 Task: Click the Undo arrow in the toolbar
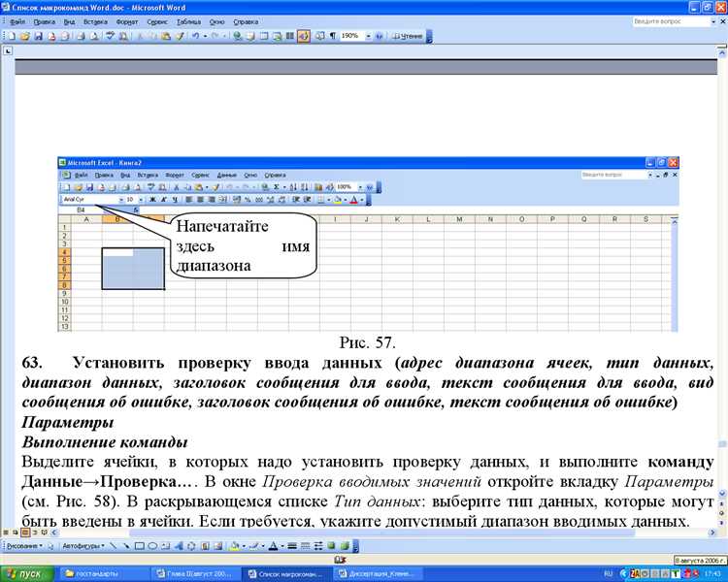pyautogui.click(x=195, y=36)
